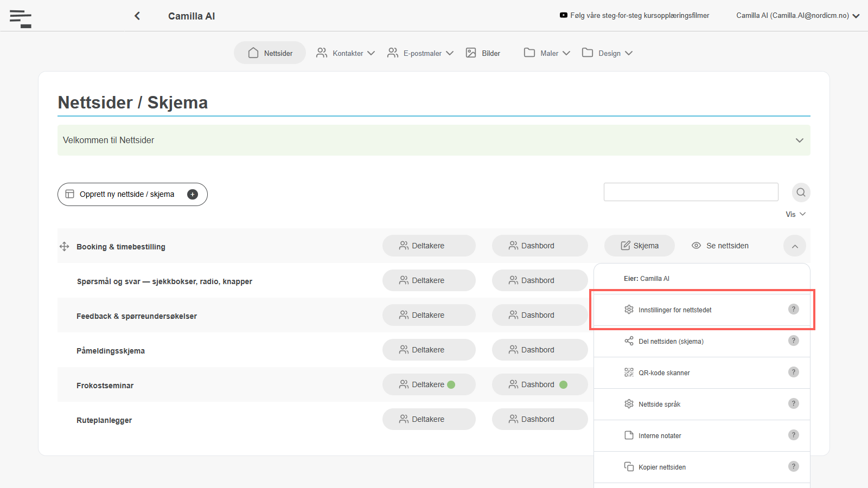
Task: Open Deltakere for Frokostseminar
Action: (429, 384)
